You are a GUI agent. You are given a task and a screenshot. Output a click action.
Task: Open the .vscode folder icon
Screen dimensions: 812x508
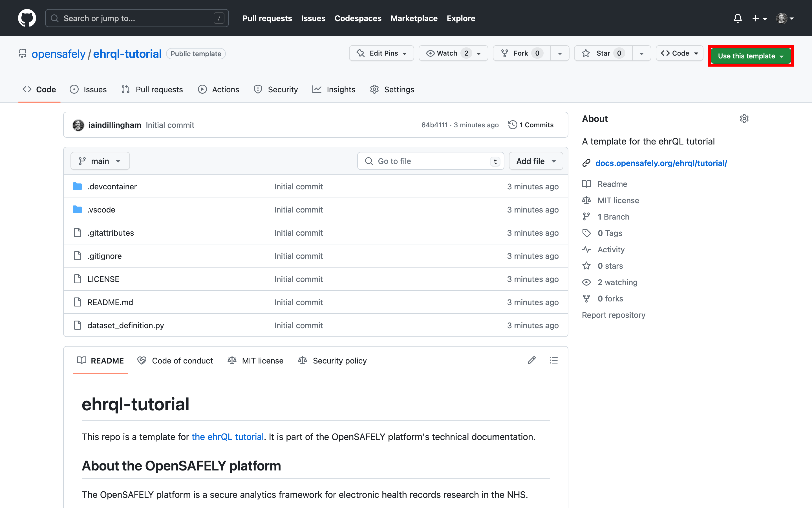point(77,210)
